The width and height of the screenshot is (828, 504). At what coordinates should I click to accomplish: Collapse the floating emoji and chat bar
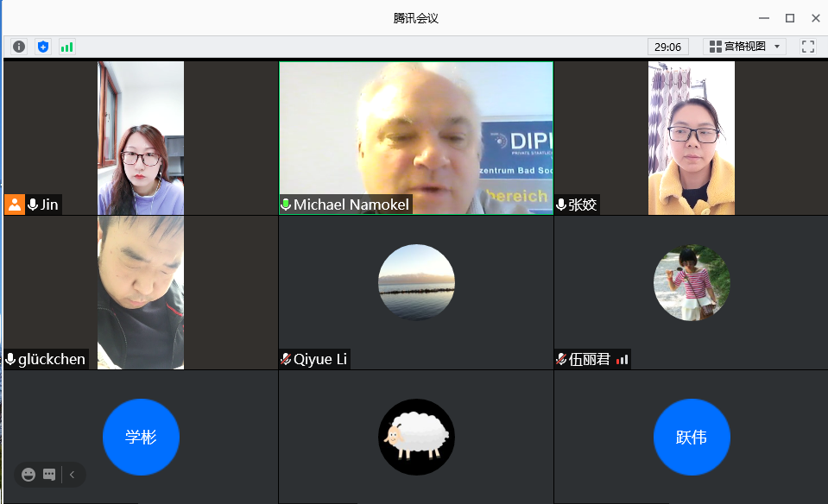(x=73, y=474)
